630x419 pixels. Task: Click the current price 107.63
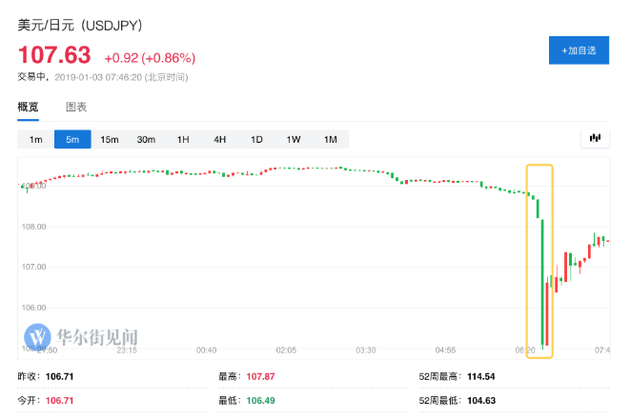coord(54,55)
